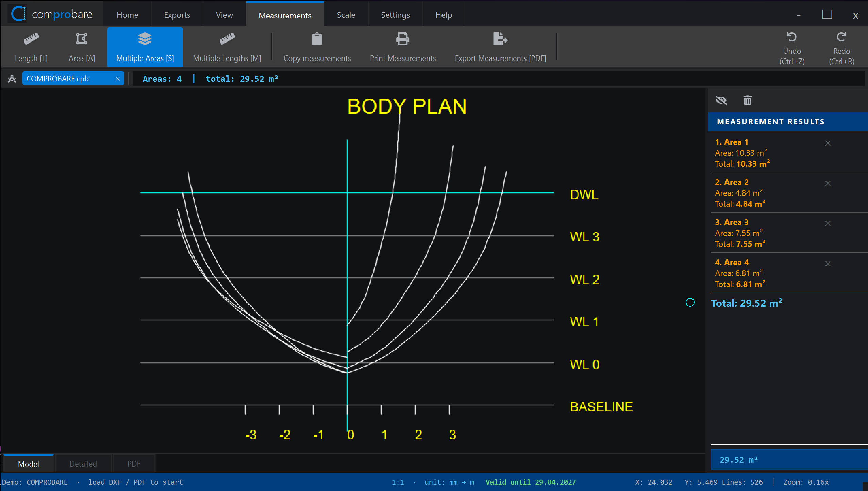Screen dimensions: 868x491
Task: Undo the last action
Action: tap(792, 48)
